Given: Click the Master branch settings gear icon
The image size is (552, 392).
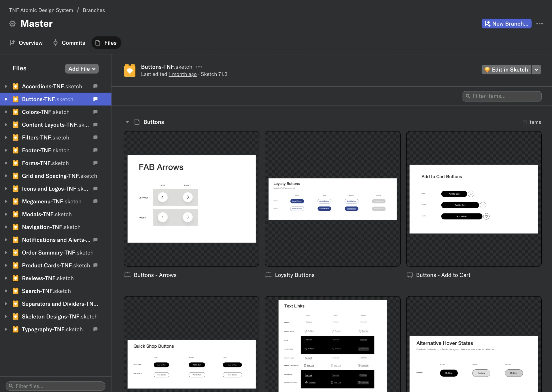Looking at the screenshot, I should (12, 24).
